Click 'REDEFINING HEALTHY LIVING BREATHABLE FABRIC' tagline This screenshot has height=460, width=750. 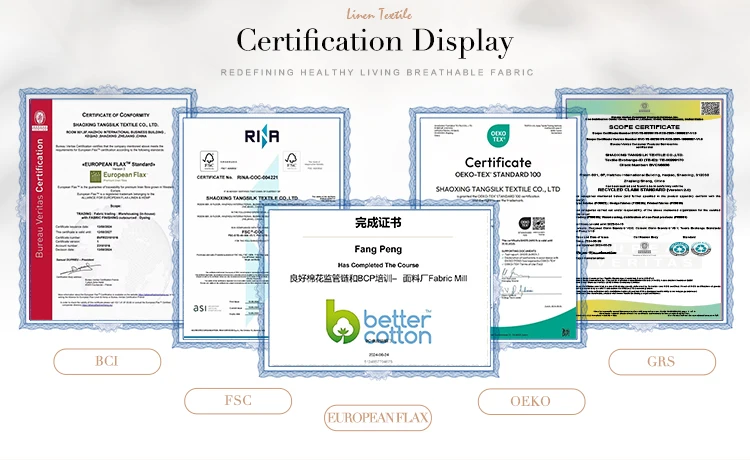pos(377,72)
